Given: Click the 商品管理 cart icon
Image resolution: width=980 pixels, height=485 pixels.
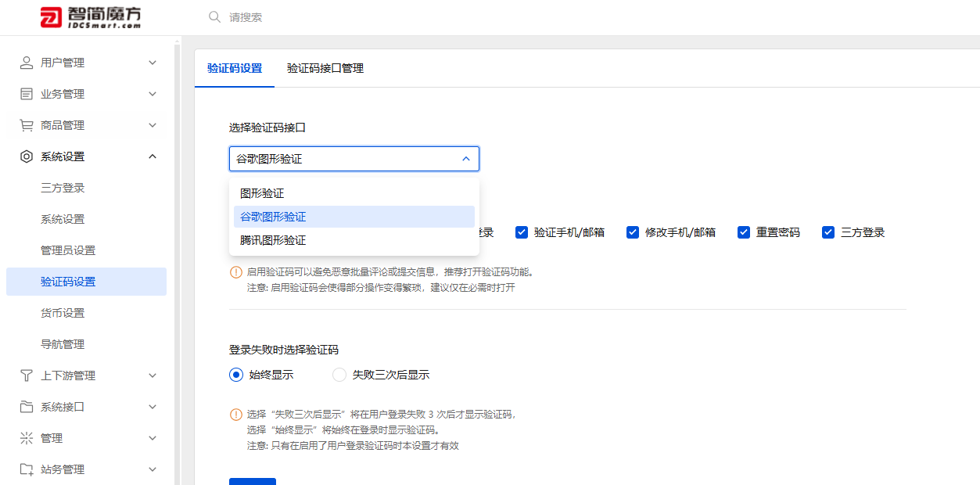Looking at the screenshot, I should 27,125.
